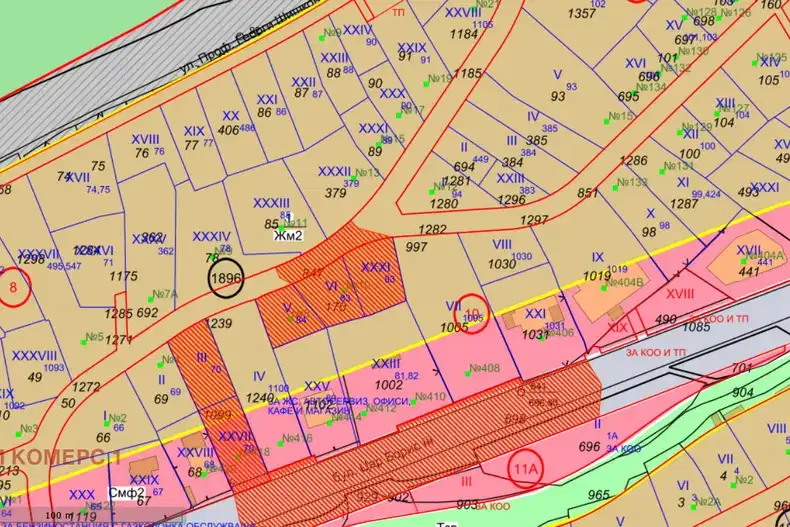
Task: Select address marker №131
Action: point(678,166)
